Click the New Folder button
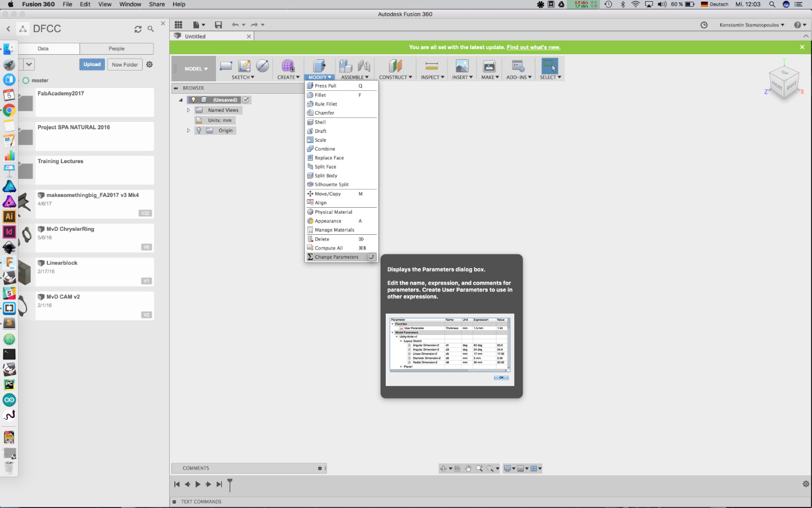 125,64
